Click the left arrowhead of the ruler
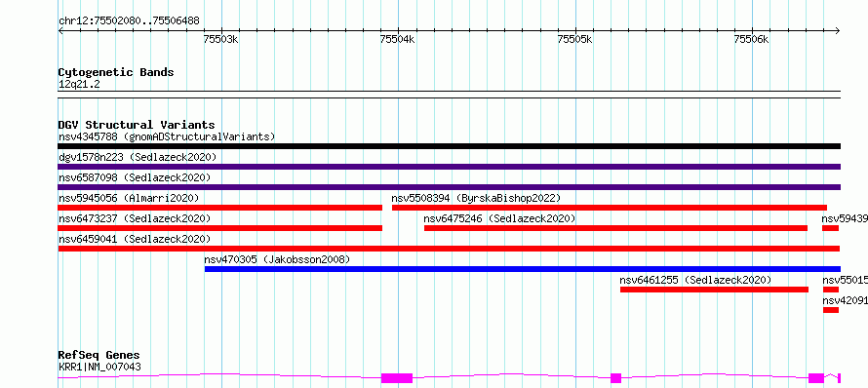 [x=60, y=31]
